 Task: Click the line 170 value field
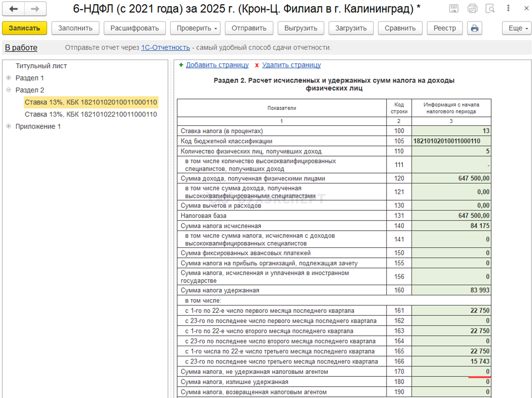pos(451,372)
